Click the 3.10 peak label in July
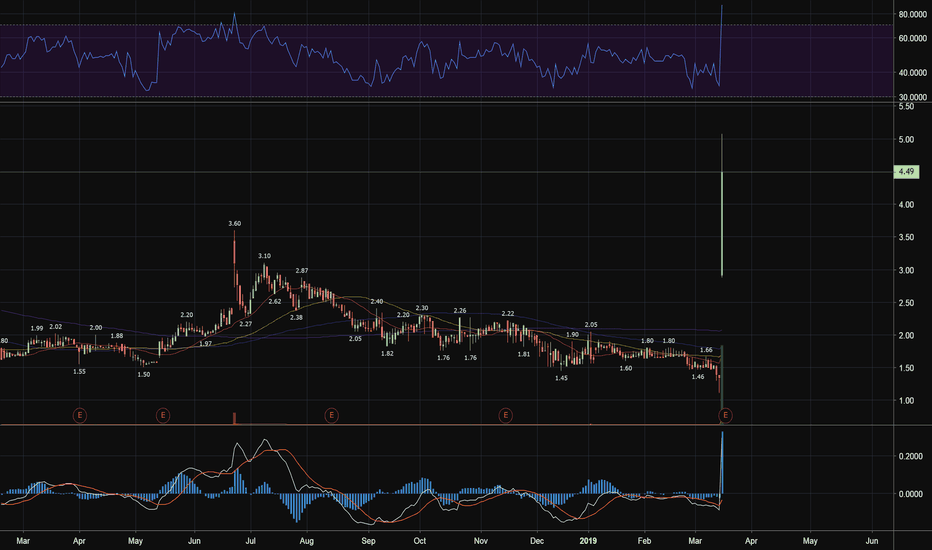Screen dimensions: 932x550 pyautogui.click(x=265, y=256)
